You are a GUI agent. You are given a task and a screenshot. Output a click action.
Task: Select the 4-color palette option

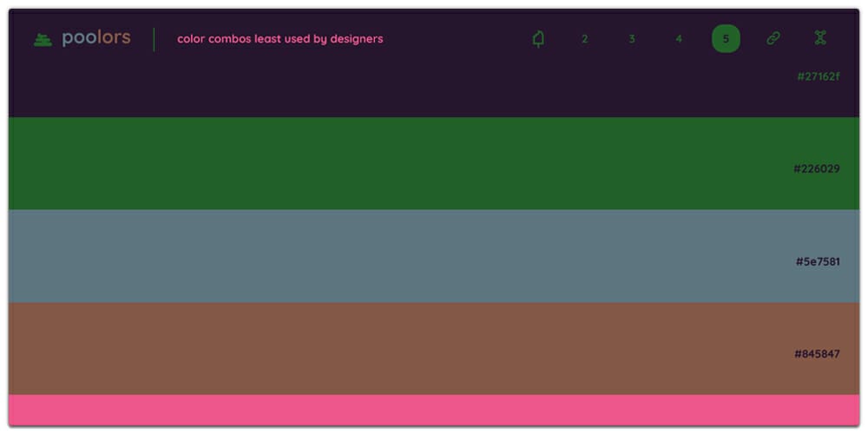pyautogui.click(x=679, y=39)
